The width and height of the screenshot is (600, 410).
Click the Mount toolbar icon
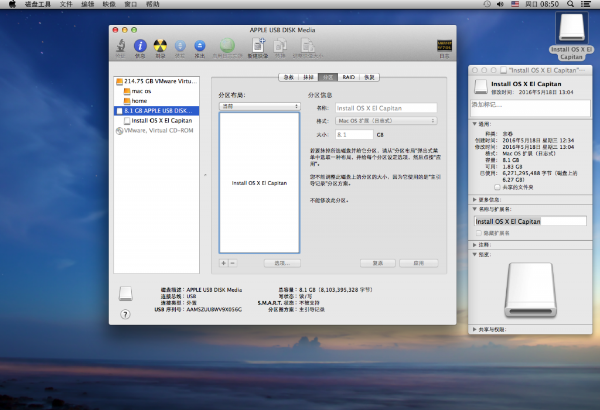(180, 46)
